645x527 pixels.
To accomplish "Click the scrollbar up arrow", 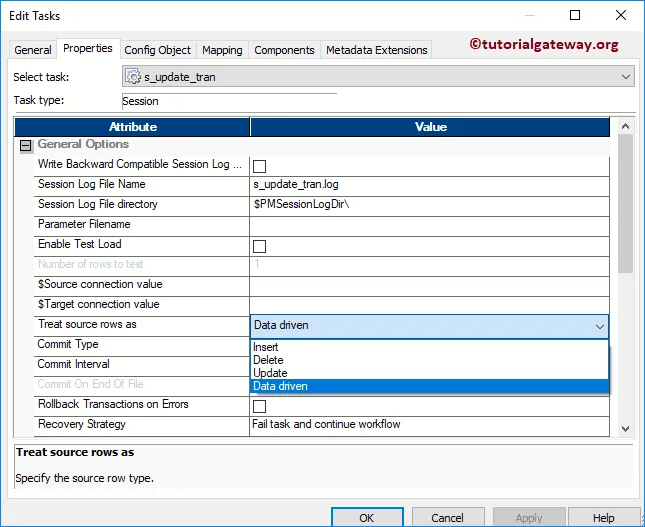I will click(x=625, y=126).
